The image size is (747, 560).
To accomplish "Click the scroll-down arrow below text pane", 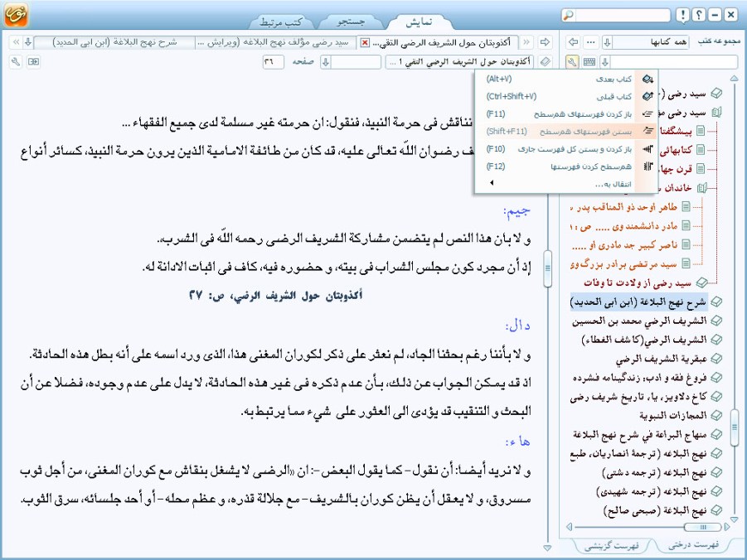I will [x=547, y=548].
